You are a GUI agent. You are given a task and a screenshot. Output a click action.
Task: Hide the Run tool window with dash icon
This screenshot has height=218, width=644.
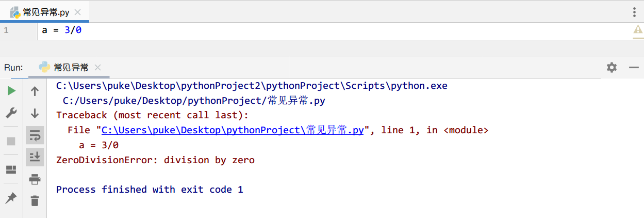634,67
